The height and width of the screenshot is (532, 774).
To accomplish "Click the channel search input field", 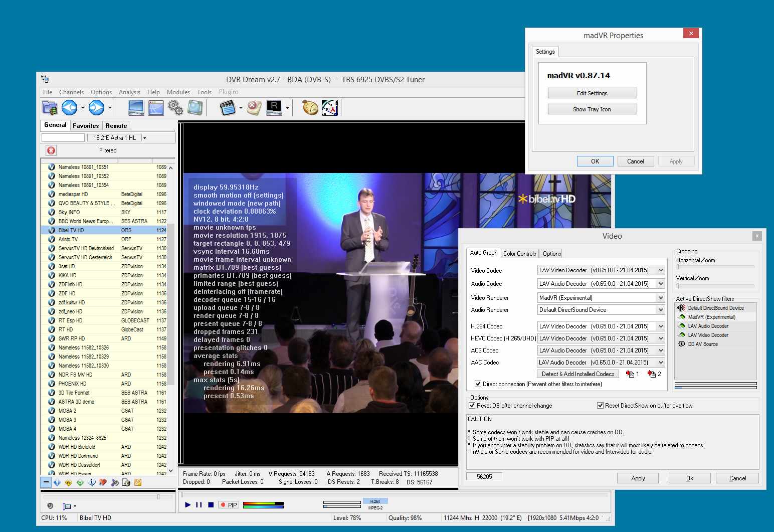I will pos(63,138).
